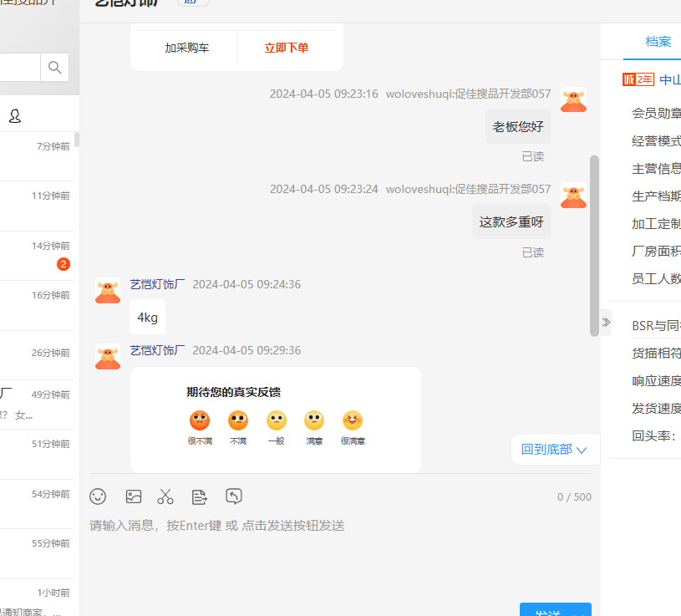Click into the message input field
Image resolution: width=681 pixels, height=616 pixels.
pos(334,552)
